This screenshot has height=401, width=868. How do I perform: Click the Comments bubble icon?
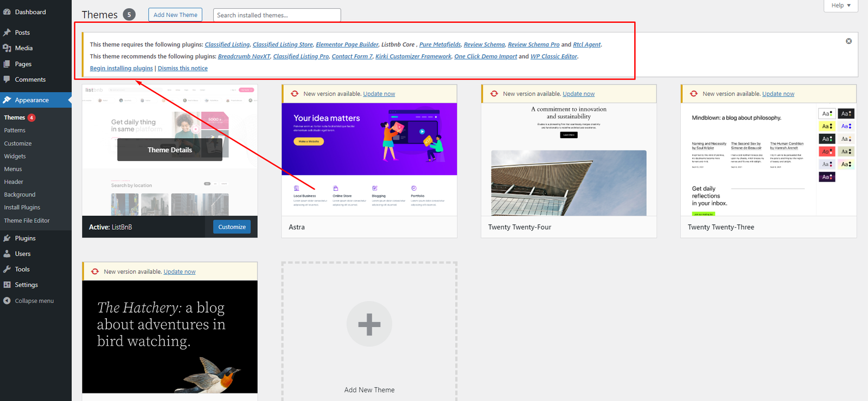coord(7,79)
